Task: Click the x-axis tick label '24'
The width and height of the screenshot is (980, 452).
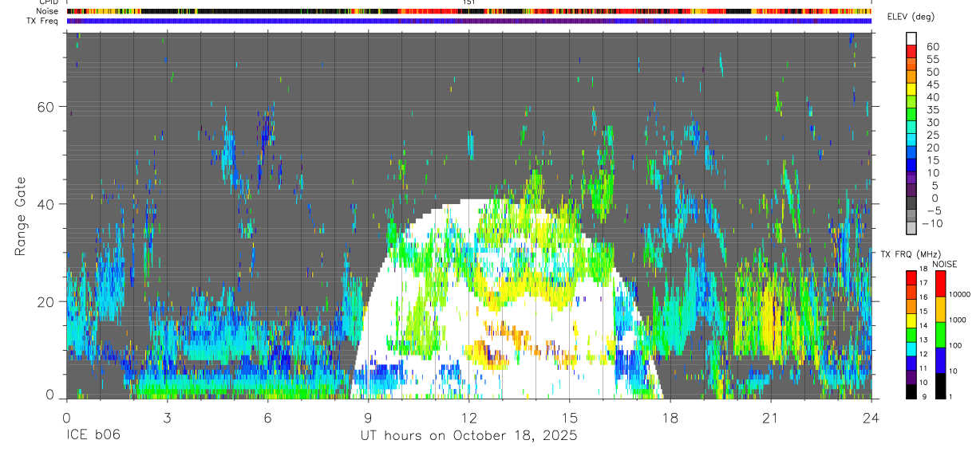Action: [x=871, y=418]
